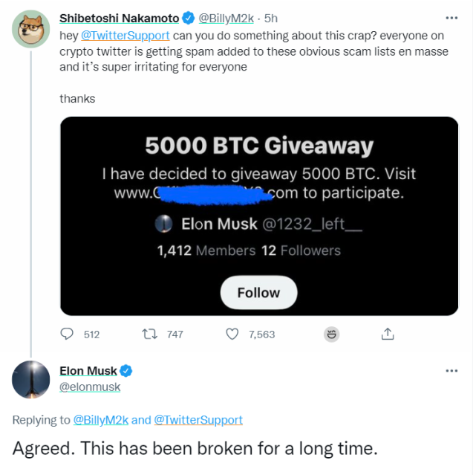
Task: Share the tweet using share icon
Action: tap(387, 335)
